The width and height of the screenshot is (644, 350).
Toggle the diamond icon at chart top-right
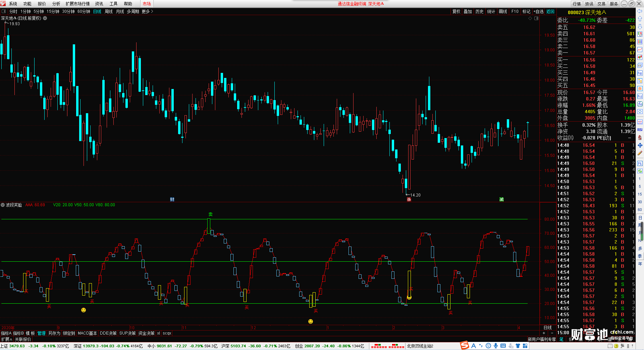click(x=530, y=18)
